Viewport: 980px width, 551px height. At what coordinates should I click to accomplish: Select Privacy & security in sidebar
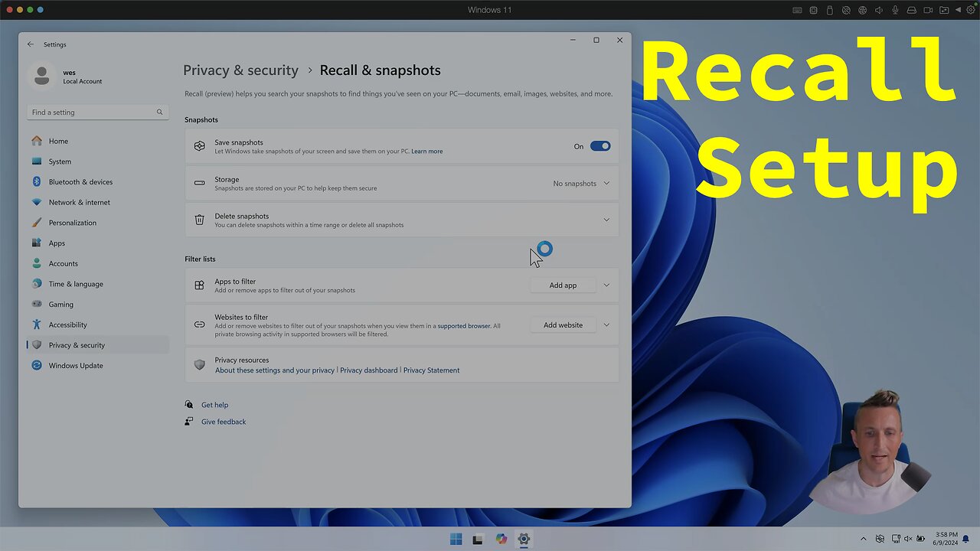(97, 345)
